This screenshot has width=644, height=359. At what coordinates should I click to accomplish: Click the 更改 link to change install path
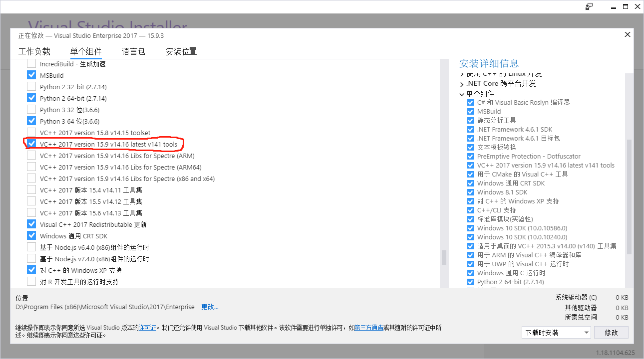point(210,307)
